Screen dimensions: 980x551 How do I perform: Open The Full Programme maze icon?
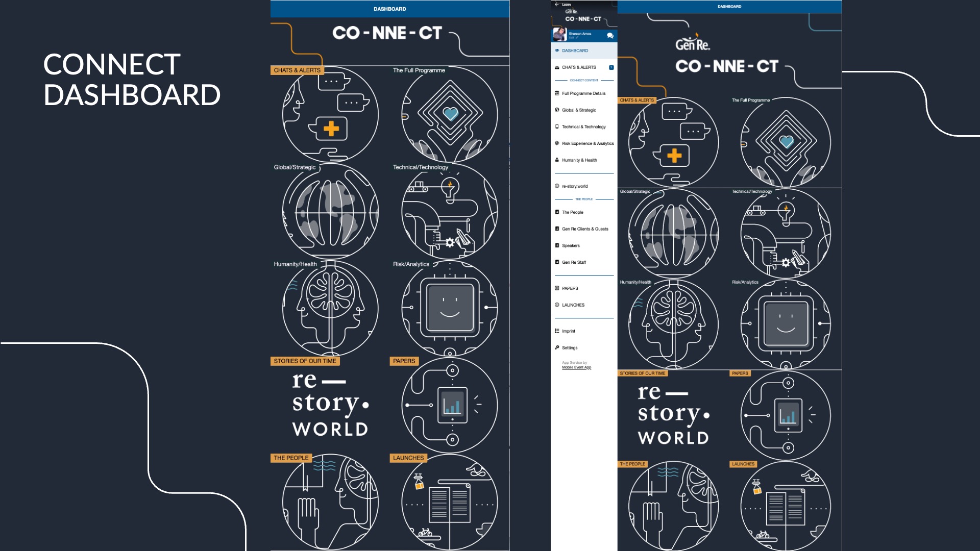[x=450, y=115]
